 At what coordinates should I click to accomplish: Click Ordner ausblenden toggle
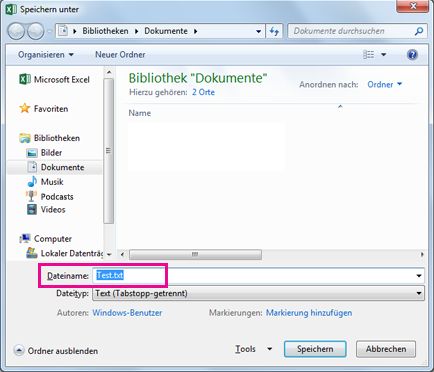(56, 351)
